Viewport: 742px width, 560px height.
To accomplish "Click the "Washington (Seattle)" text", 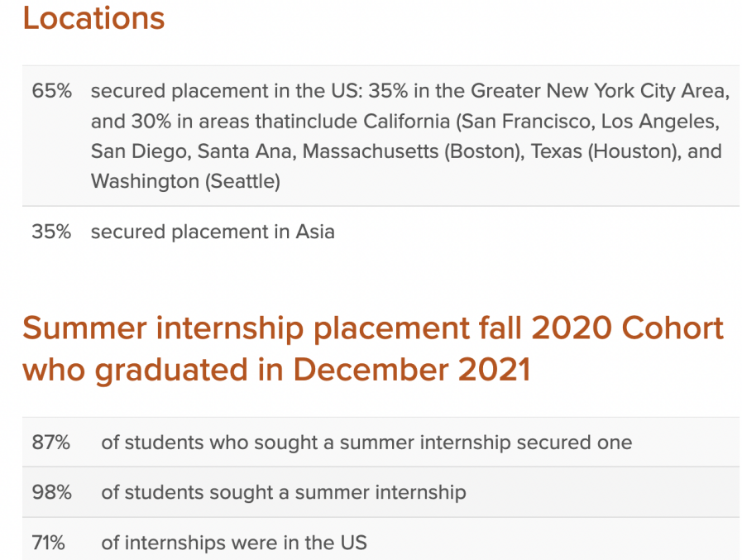I will point(185,181).
